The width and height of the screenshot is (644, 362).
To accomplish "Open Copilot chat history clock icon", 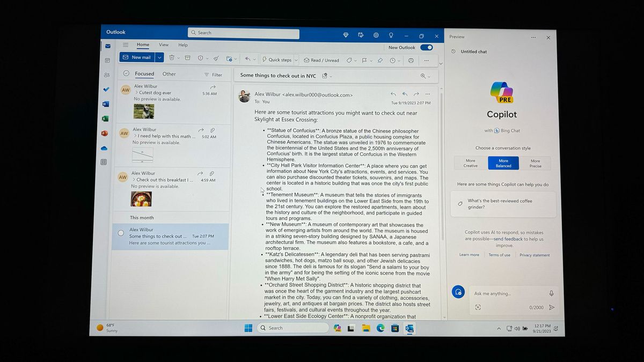I will 453,51.
